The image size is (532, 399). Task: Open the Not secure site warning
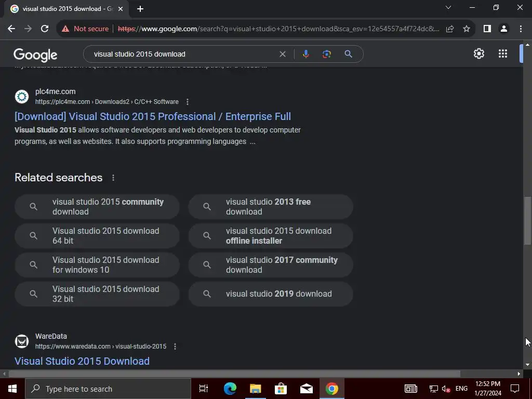(85, 29)
